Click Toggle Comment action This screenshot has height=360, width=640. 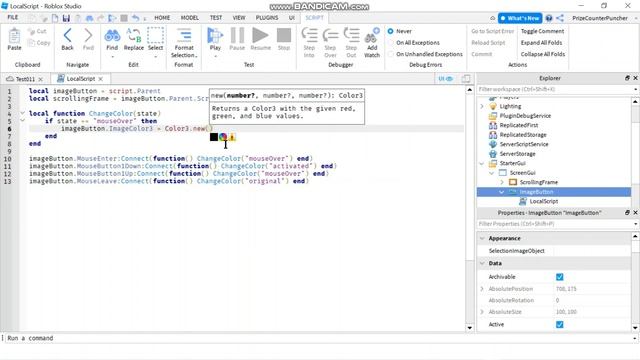tap(542, 31)
